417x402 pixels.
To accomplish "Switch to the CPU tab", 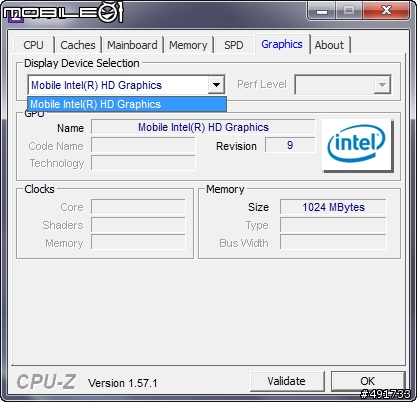I will pos(33,45).
